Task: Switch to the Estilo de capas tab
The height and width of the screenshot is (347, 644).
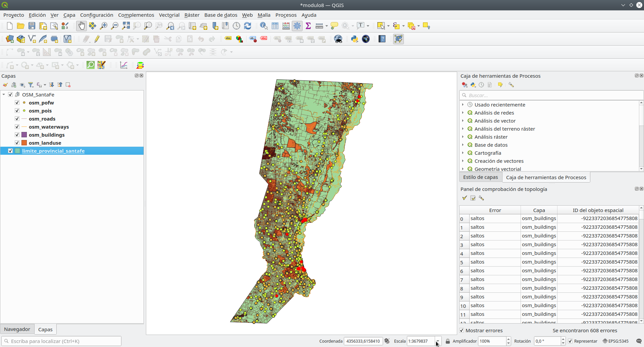Action: [x=480, y=177]
